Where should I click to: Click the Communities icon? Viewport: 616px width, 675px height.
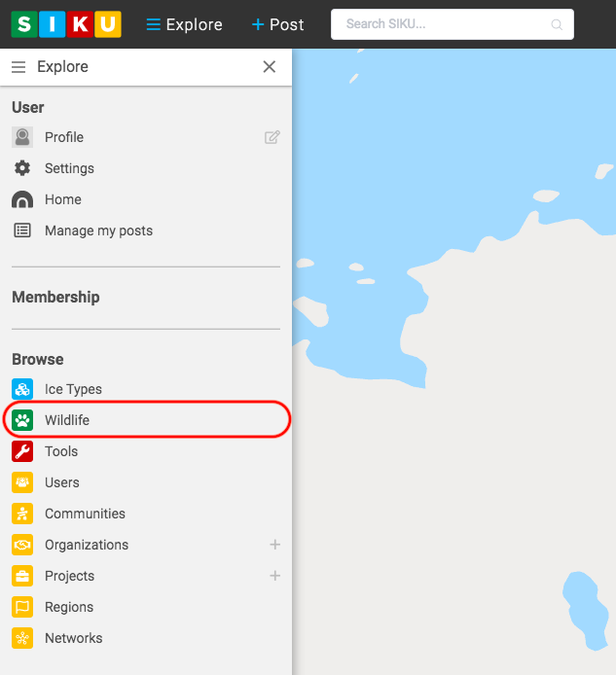(x=22, y=514)
